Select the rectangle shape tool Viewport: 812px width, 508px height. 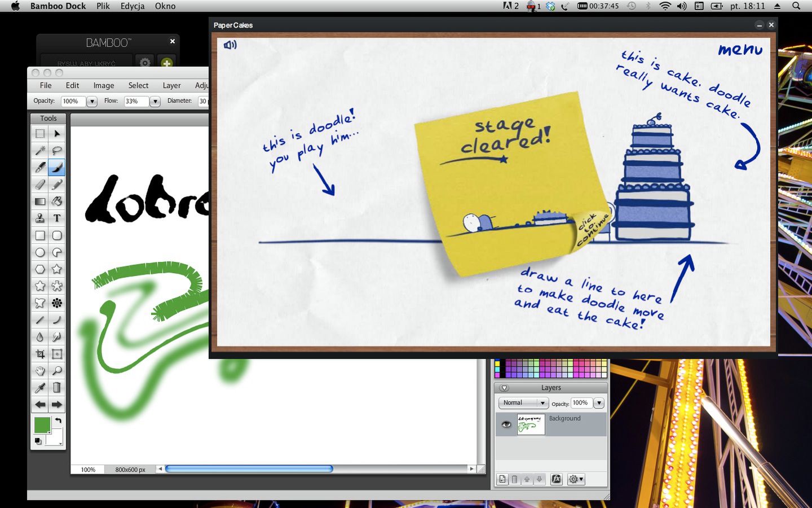click(x=40, y=235)
